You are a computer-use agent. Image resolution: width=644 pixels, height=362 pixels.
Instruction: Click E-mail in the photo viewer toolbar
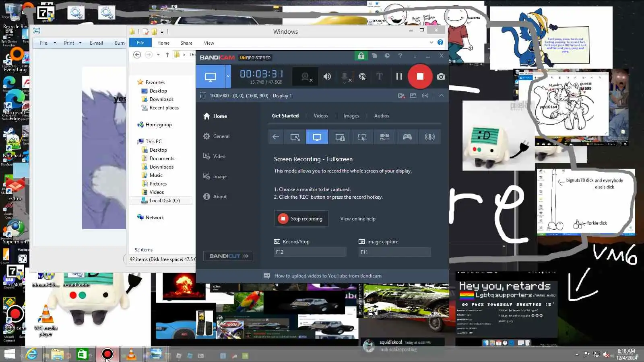(96, 43)
